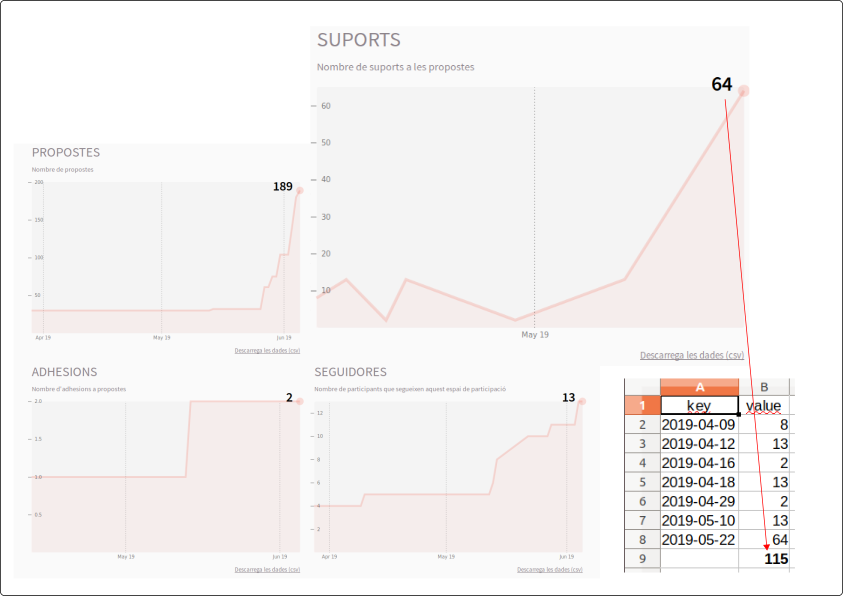Click the 'key' cell in A1
This screenshot has height=596, width=843.
(x=699, y=406)
